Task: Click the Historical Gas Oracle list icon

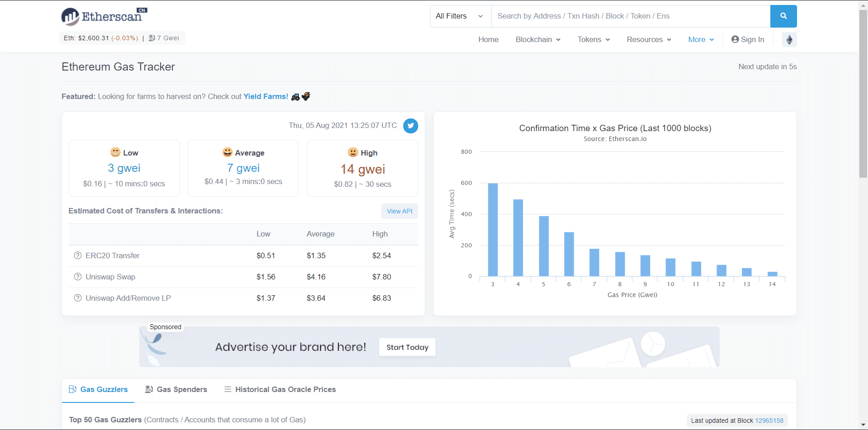Action: point(228,389)
